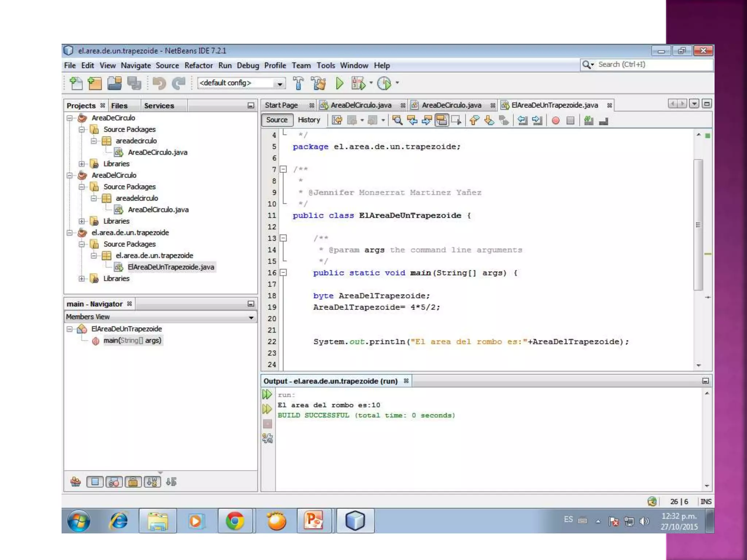The width and height of the screenshot is (747, 560).
Task: Click the History view button
Action: (x=309, y=120)
